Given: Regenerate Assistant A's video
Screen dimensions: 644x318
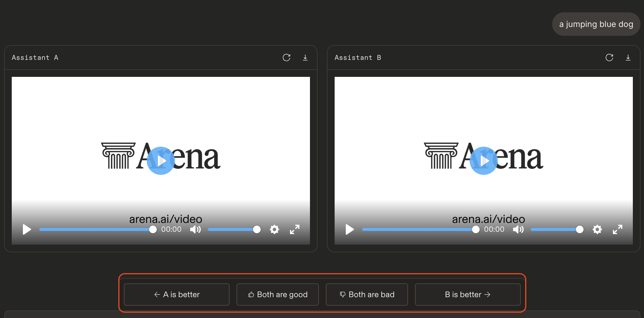Looking at the screenshot, I should (x=286, y=57).
